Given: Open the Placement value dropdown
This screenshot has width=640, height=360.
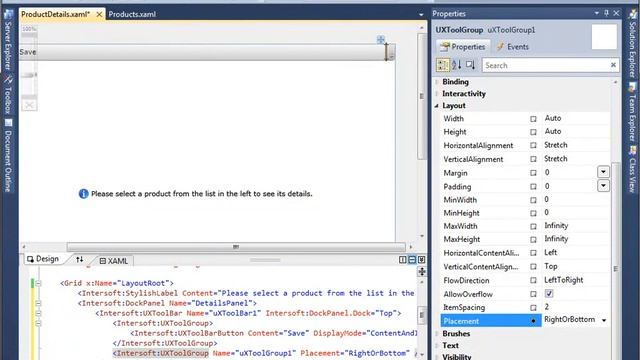Looking at the screenshot, I should tap(604, 320).
